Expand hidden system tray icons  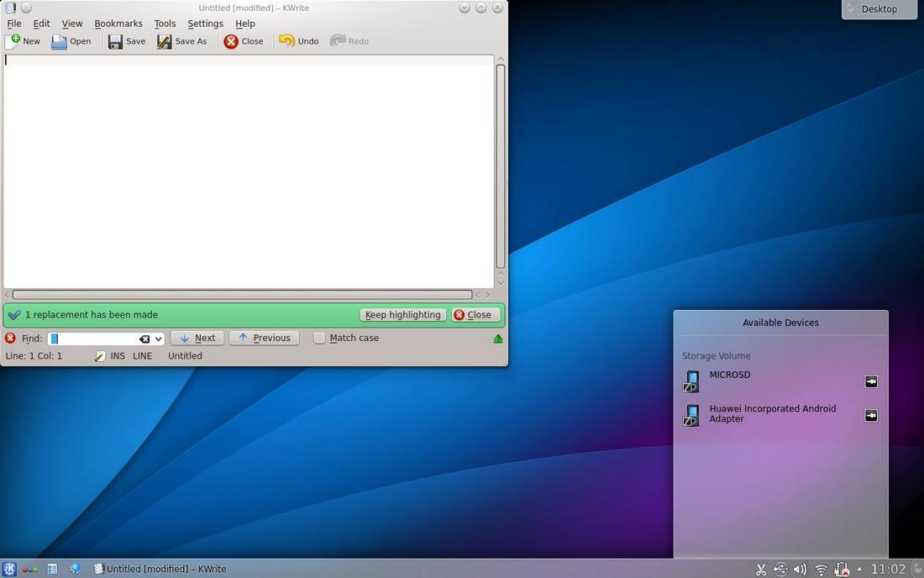(x=858, y=569)
